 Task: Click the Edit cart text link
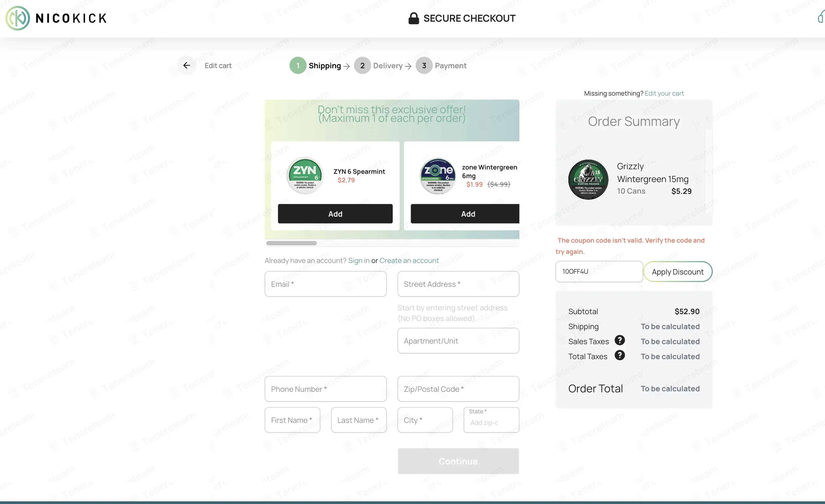[x=218, y=66]
